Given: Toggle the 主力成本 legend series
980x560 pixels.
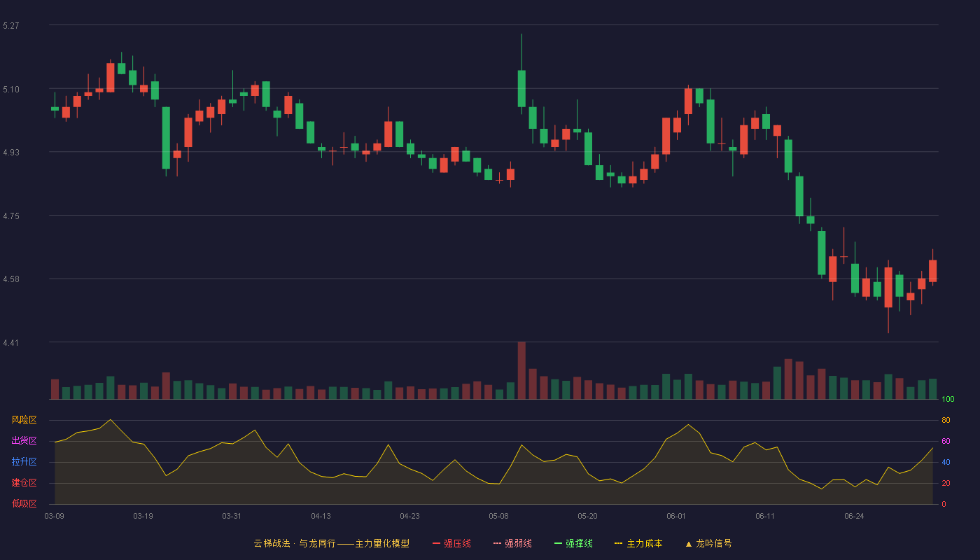Looking at the screenshot, I should tap(638, 543).
